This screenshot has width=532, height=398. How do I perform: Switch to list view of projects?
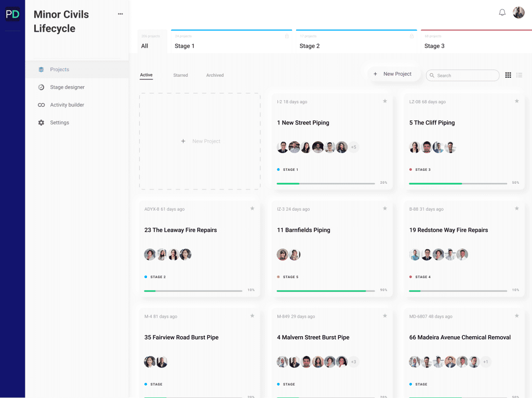[x=519, y=75]
